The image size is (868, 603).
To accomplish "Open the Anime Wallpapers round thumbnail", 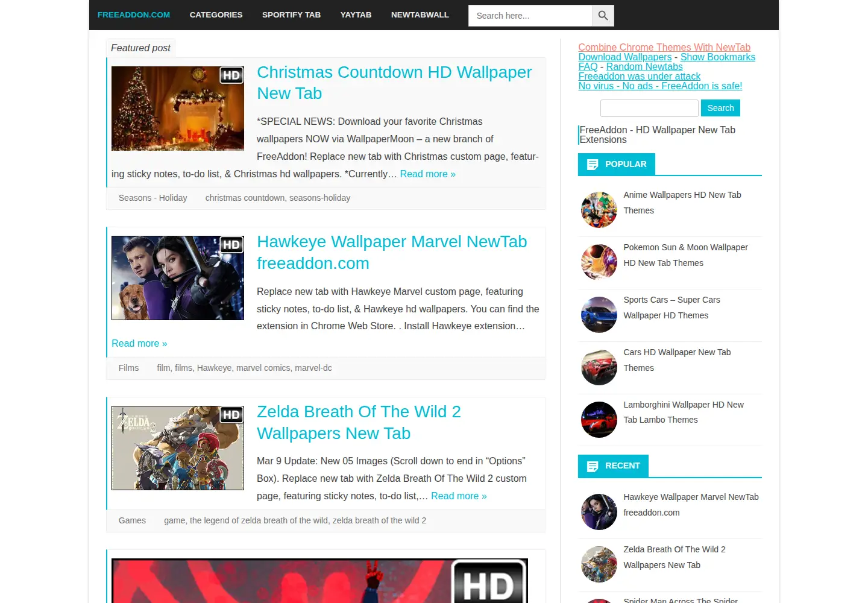I will pyautogui.click(x=599, y=210).
